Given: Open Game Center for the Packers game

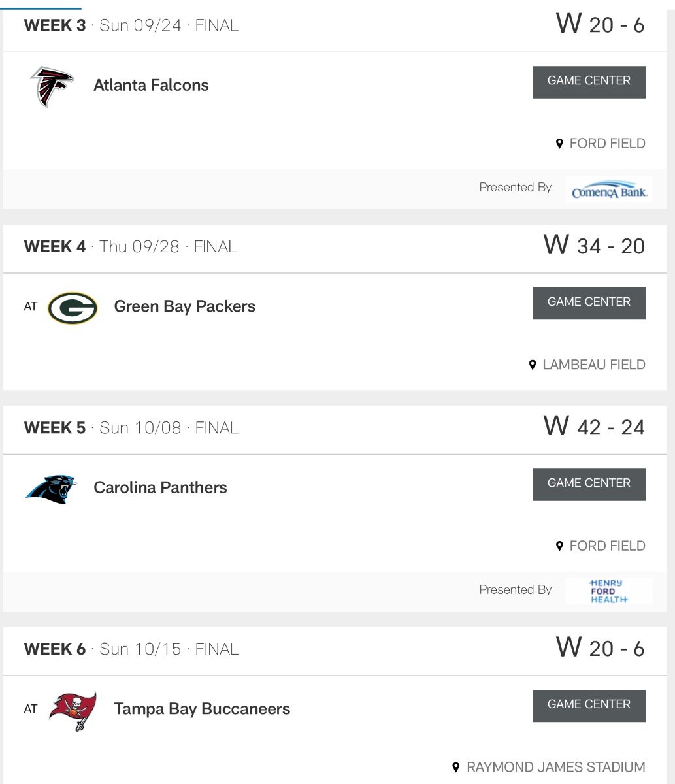Looking at the screenshot, I should click(589, 303).
